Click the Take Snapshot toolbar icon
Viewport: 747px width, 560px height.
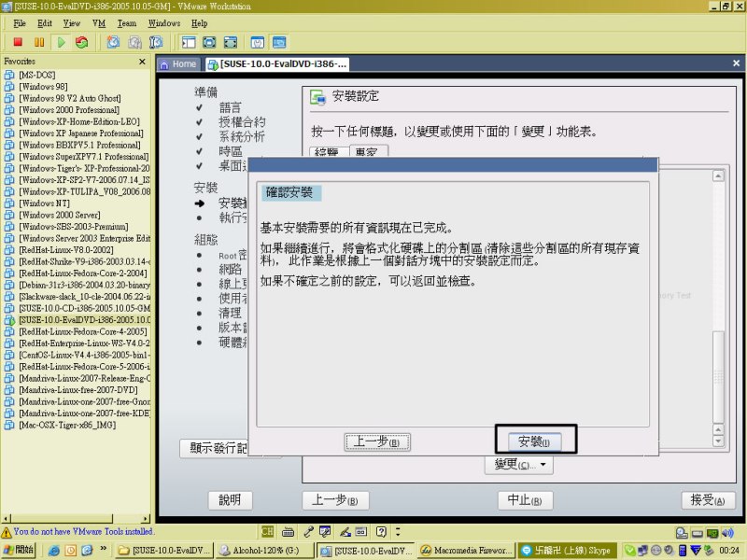pyautogui.click(x=113, y=42)
